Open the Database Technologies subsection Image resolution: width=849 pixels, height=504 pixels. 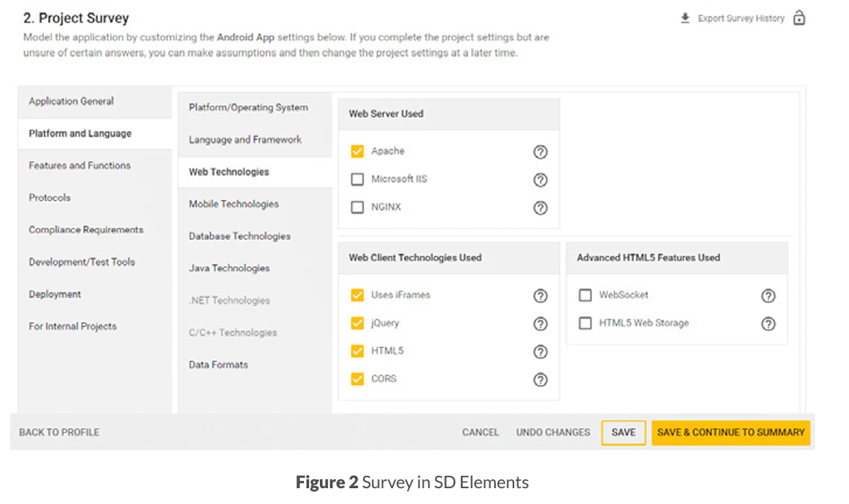click(255, 236)
